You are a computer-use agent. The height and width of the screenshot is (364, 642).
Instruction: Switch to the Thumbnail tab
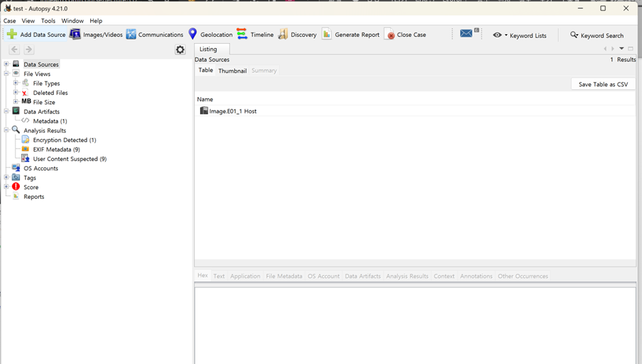[233, 70]
